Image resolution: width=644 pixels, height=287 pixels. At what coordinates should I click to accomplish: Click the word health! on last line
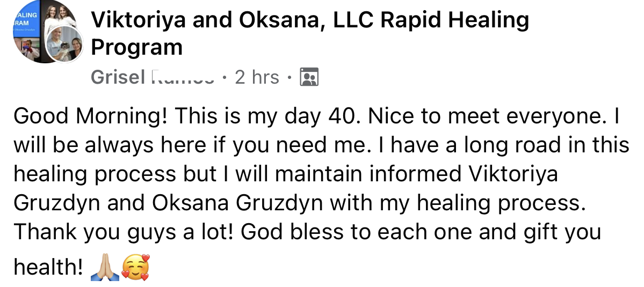(x=48, y=267)
